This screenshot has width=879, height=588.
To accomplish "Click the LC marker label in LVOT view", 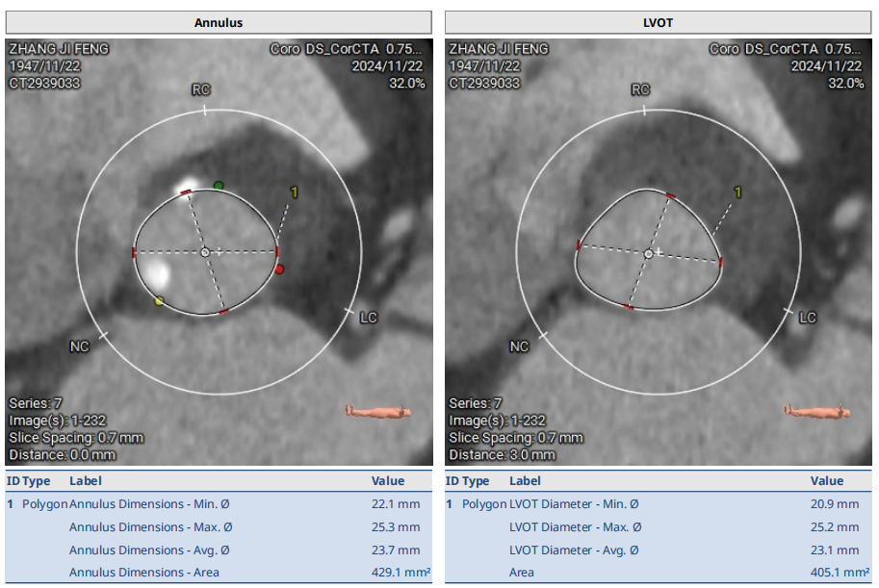I will tap(808, 318).
